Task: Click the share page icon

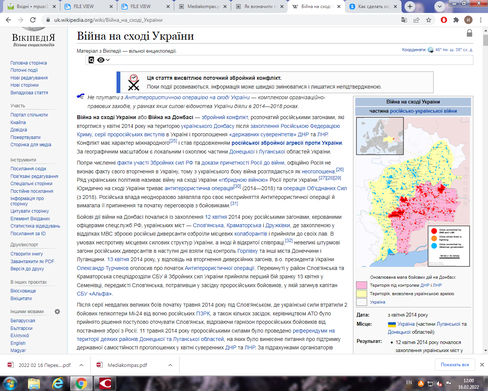Action: coord(416,20)
